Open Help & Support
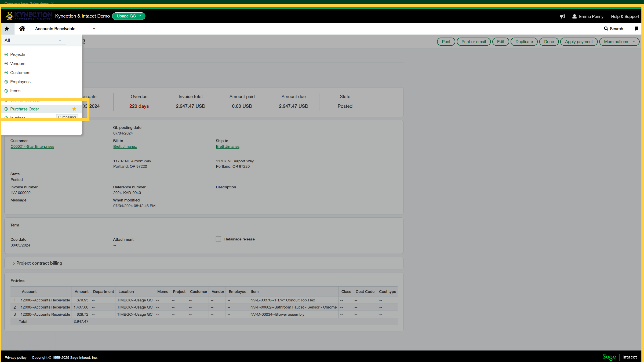This screenshot has height=362, width=644. (625, 16)
